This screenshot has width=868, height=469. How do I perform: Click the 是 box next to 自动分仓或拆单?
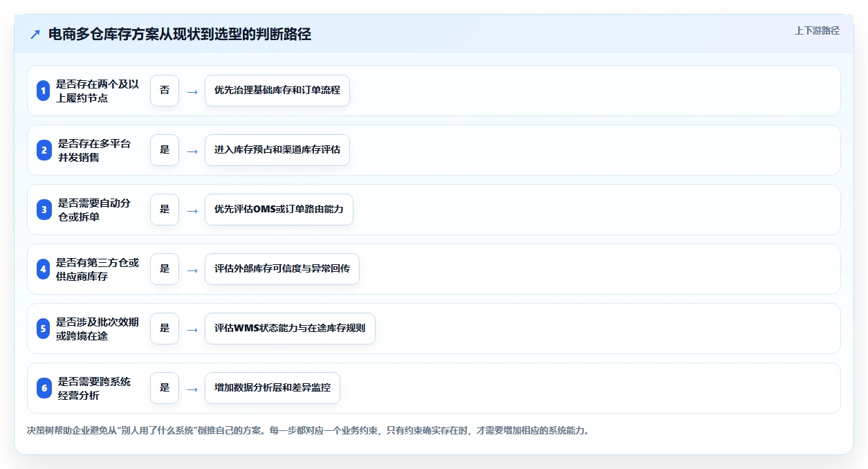165,210
